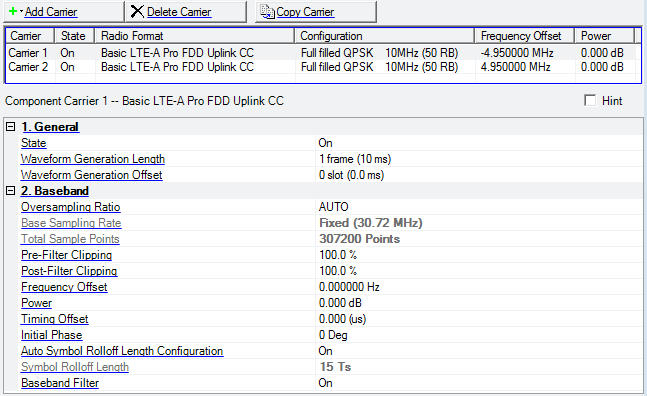This screenshot has width=647, height=396.
Task: Click the Copy Carrier button label
Action: point(305,12)
